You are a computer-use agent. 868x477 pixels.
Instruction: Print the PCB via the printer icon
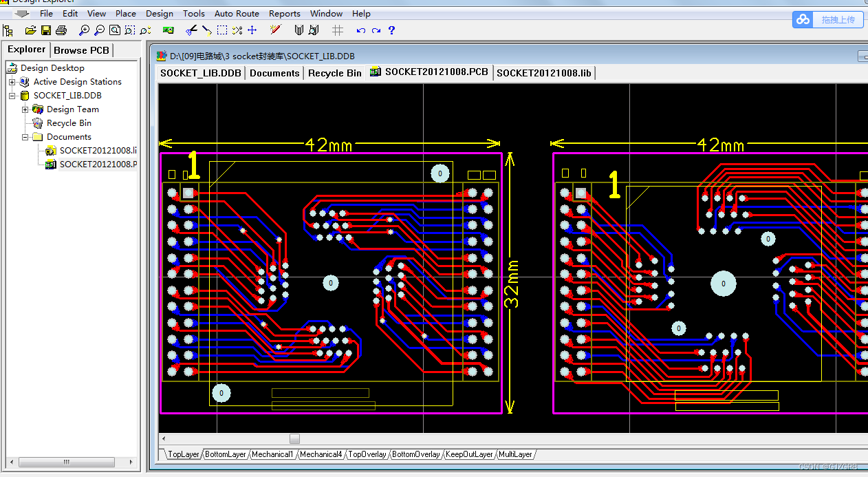[61, 30]
